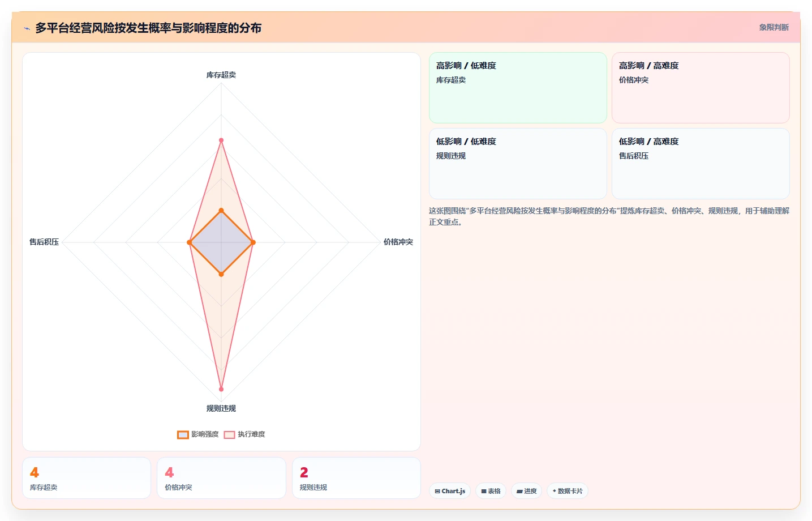Click orange data point on 售后积压 axis
Image resolution: width=812 pixels, height=521 pixels.
(x=190, y=242)
